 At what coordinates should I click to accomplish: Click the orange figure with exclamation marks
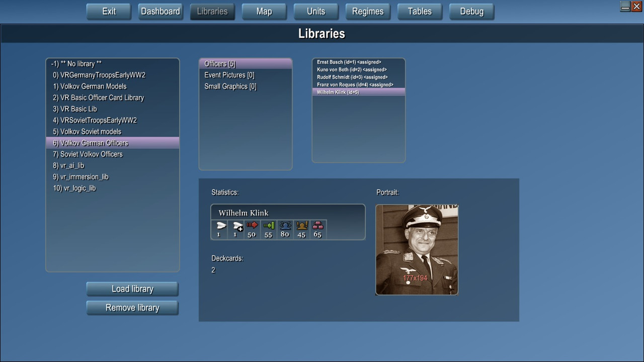pyautogui.click(x=302, y=226)
